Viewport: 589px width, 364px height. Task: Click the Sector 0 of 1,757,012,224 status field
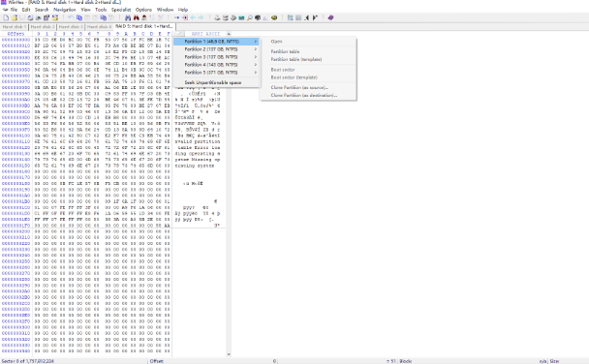(x=74, y=361)
